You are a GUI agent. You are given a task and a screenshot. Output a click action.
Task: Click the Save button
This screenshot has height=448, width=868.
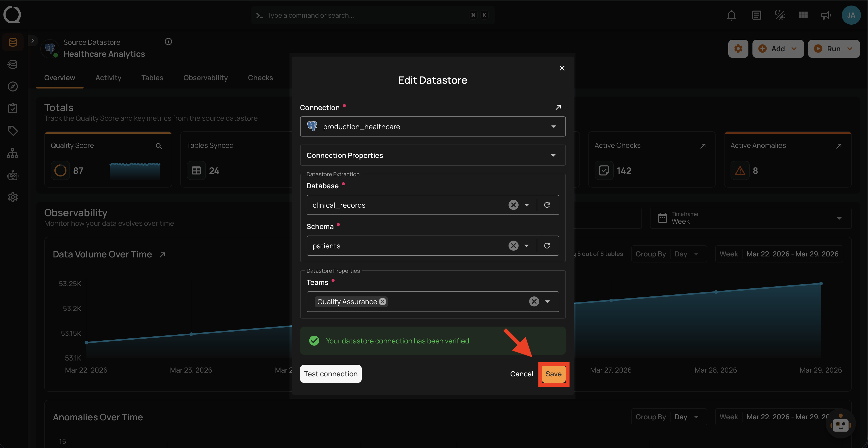point(553,374)
